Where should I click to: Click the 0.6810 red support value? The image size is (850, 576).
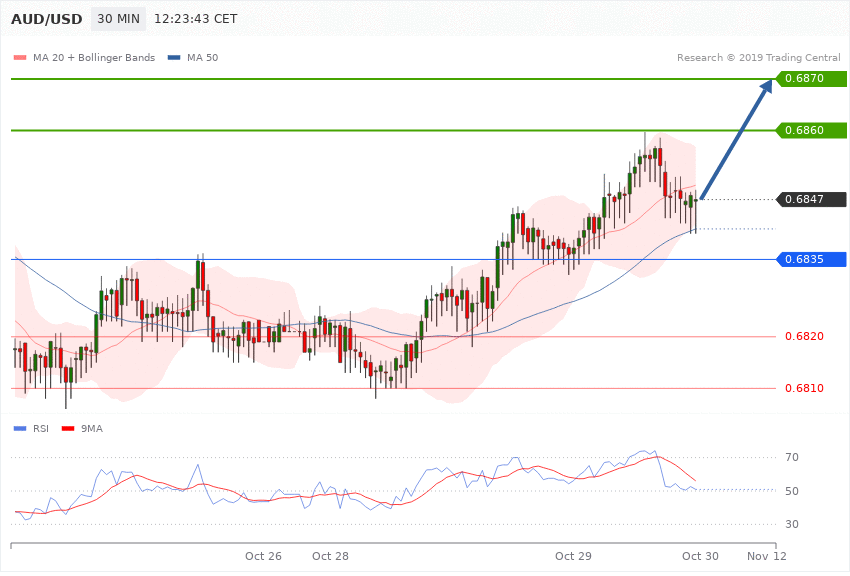[804, 388]
